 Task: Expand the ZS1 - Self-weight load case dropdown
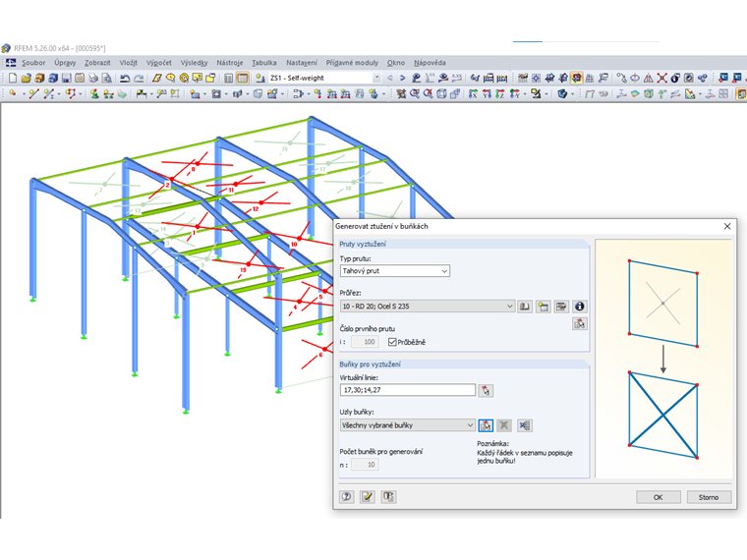(376, 78)
